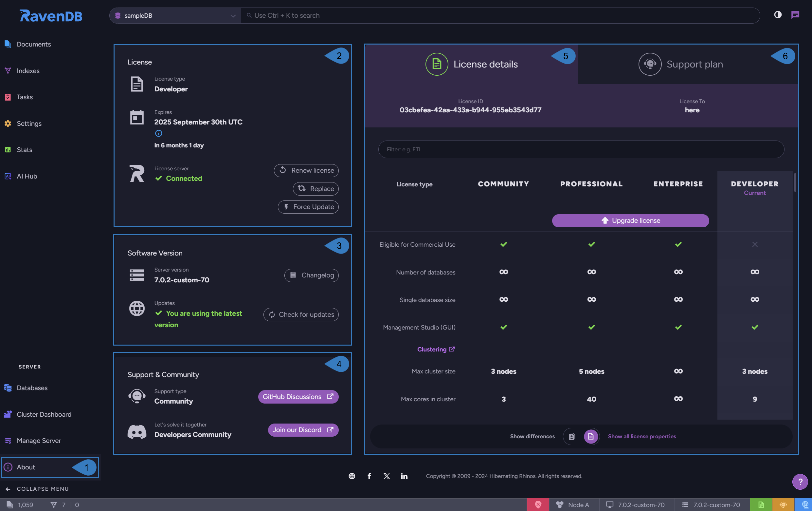This screenshot has height=511, width=812.
Task: Toggle the theme contrast icon
Action: tap(778, 15)
